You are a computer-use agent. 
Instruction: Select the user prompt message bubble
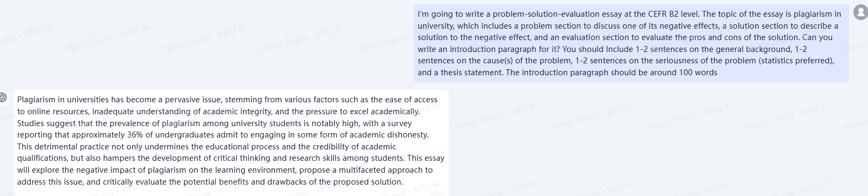pyautogui.click(x=631, y=43)
